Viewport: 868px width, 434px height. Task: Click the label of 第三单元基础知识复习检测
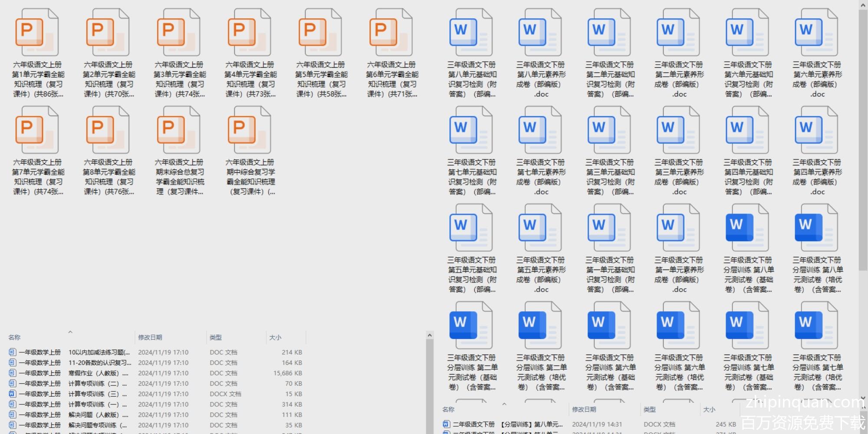click(610, 177)
